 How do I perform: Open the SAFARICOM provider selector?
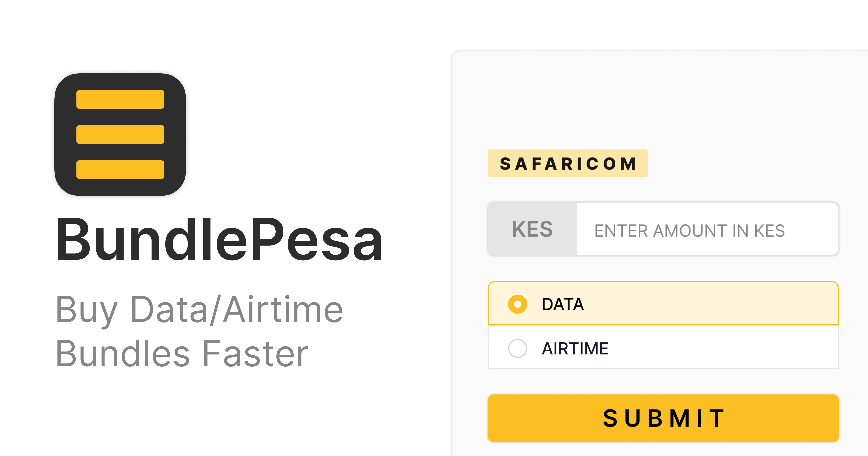pos(567,163)
